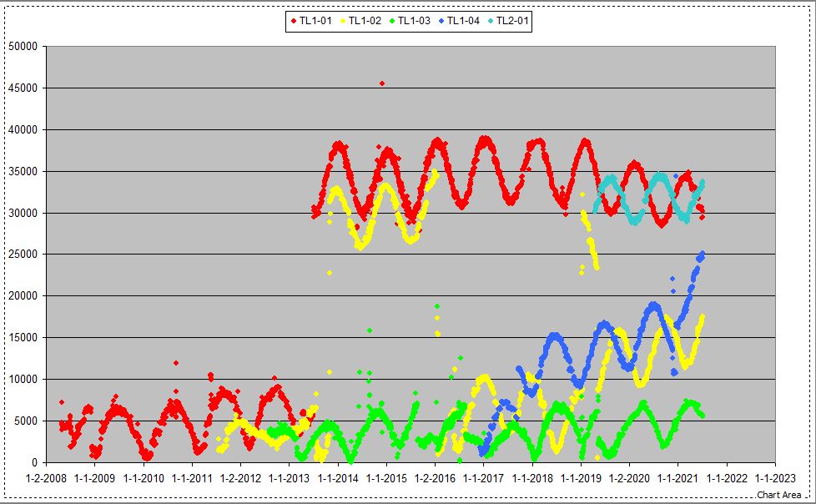The width and height of the screenshot is (816, 504).
Task: Click the red outlier point above 45000
Action: (x=382, y=83)
